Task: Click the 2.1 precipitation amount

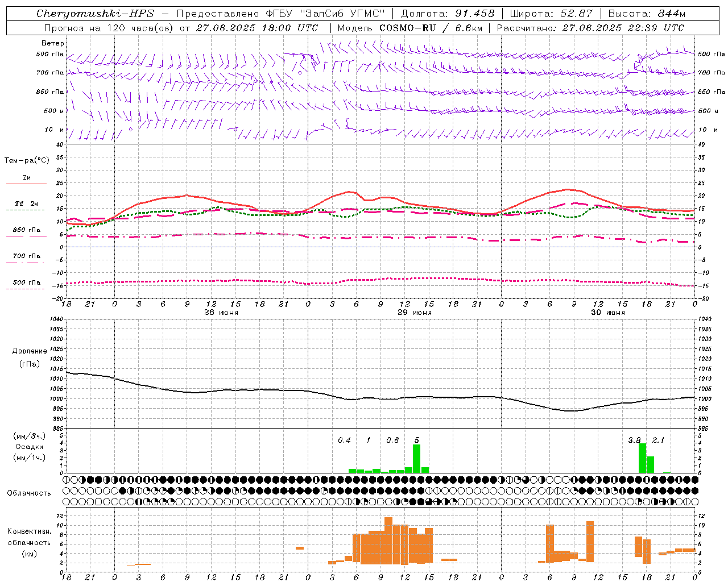Action: point(658,440)
